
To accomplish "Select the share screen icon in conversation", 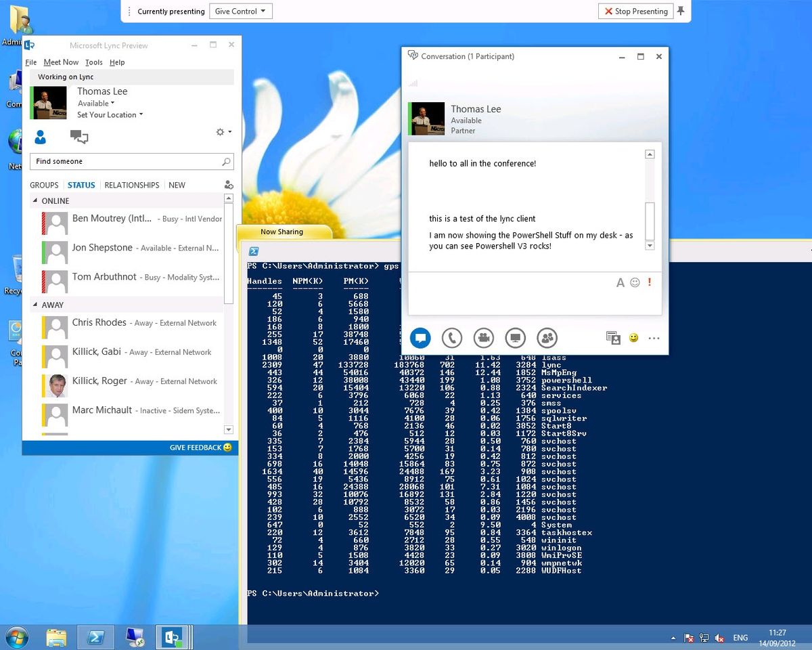I will [x=515, y=337].
